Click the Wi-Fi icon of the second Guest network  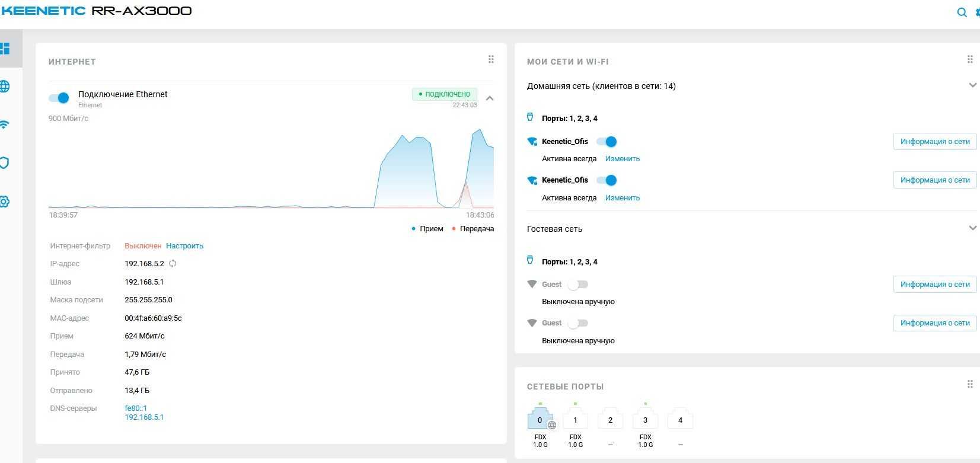(x=532, y=323)
